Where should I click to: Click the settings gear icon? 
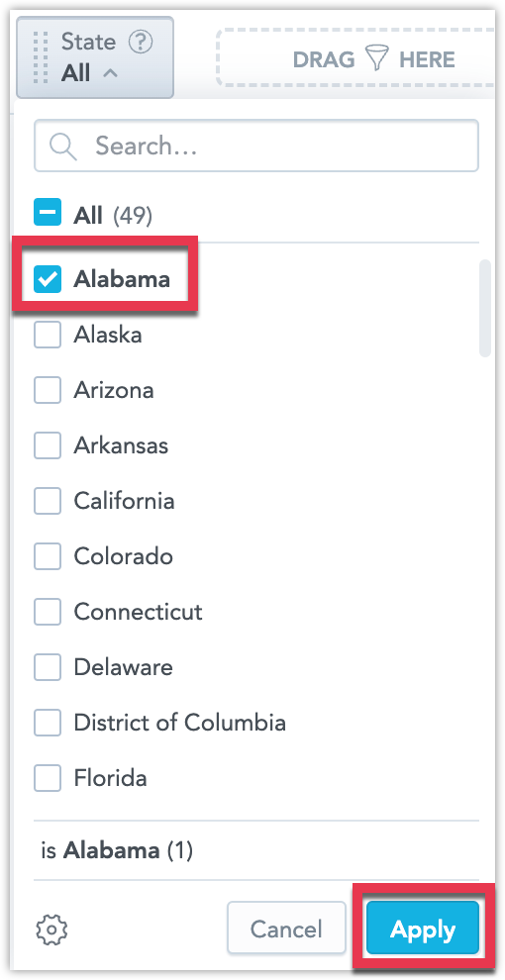[x=52, y=930]
